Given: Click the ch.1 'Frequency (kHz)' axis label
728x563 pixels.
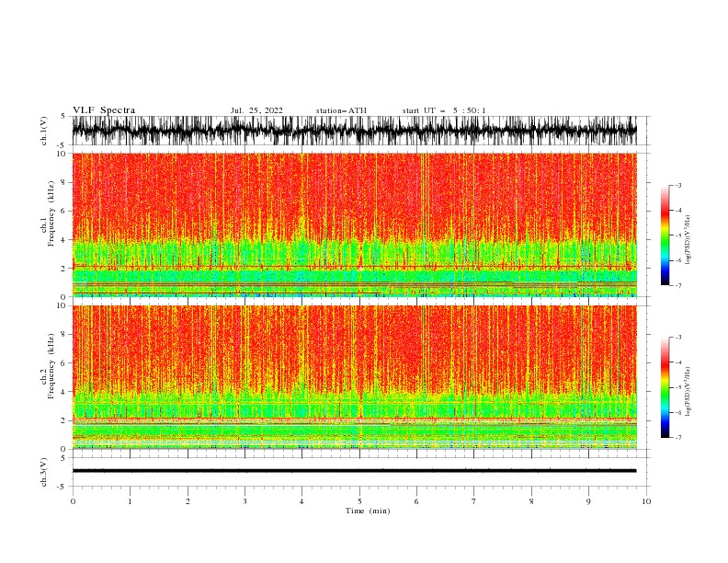Looking at the screenshot, I should click(51, 213).
